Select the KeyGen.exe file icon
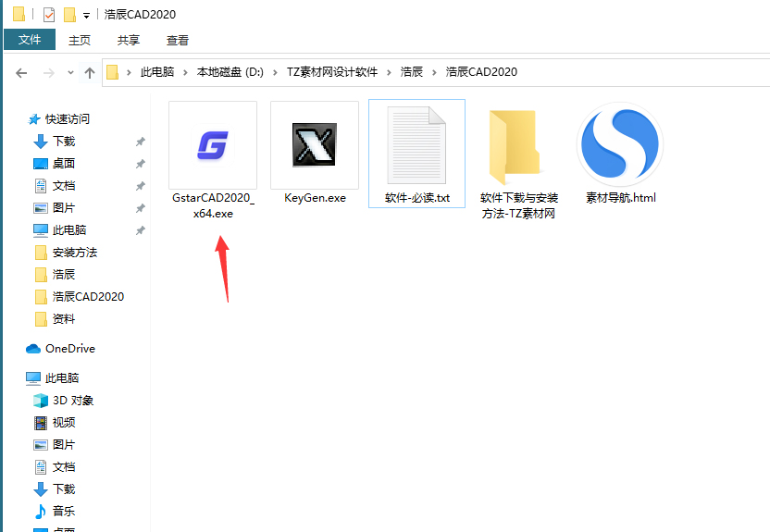770x532 pixels. click(315, 145)
